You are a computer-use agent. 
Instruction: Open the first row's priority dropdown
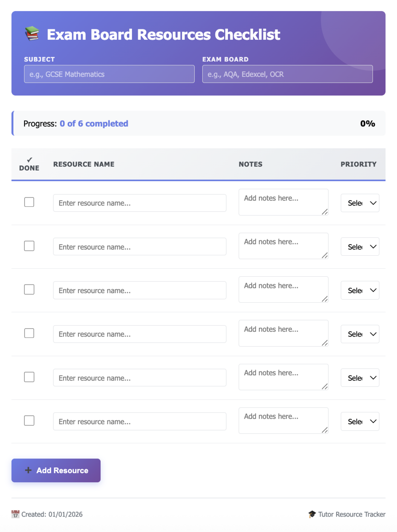360,203
